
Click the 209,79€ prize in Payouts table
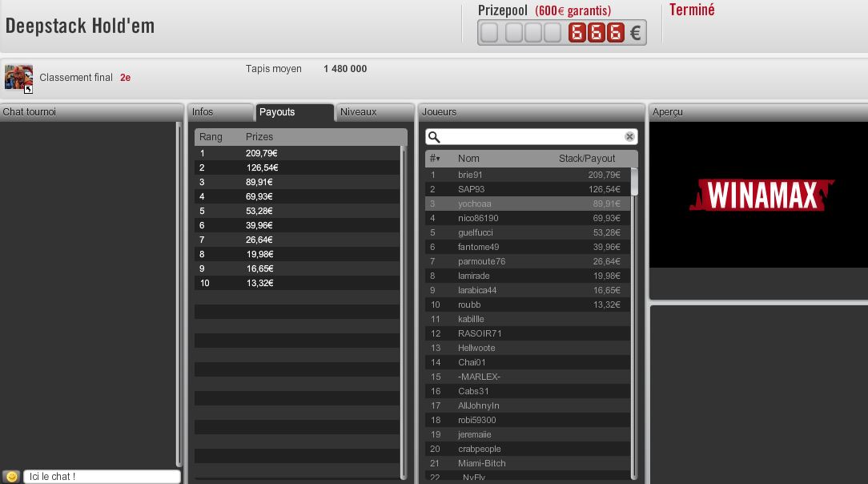261,153
